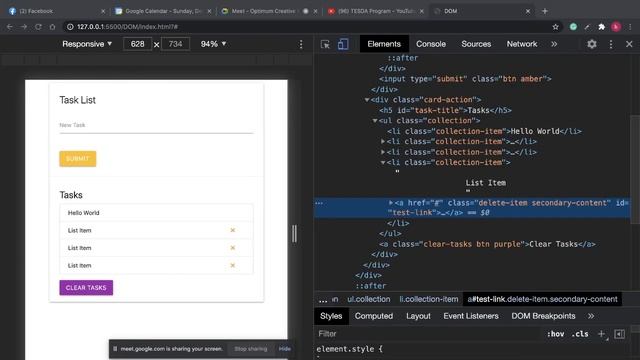
Task: Click the browser back arrow
Action: [x=10, y=27]
